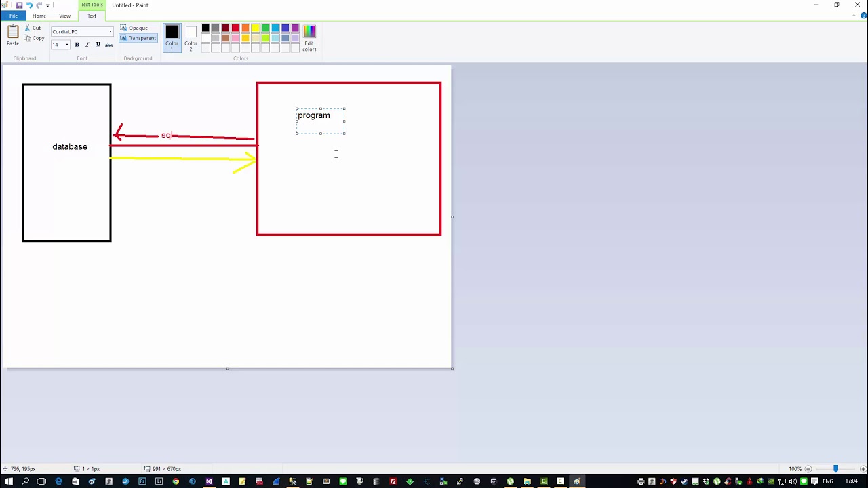Pick the dark red color swatch
868x488 pixels.
[225, 28]
